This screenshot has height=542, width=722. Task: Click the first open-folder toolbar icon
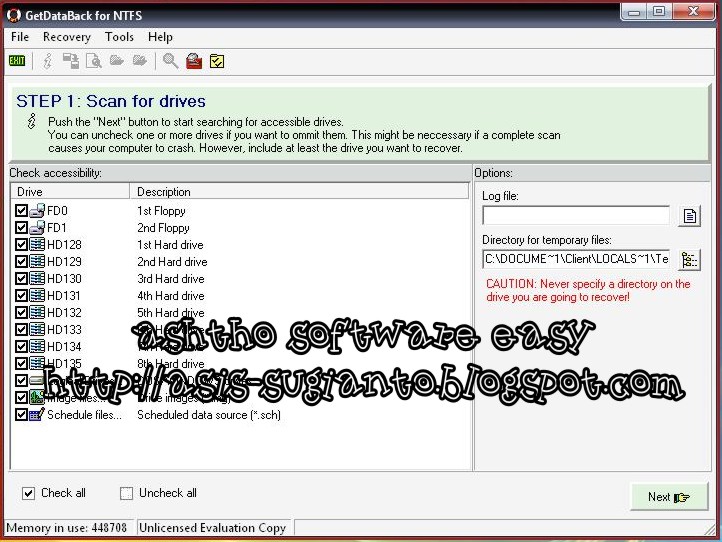click(x=116, y=61)
